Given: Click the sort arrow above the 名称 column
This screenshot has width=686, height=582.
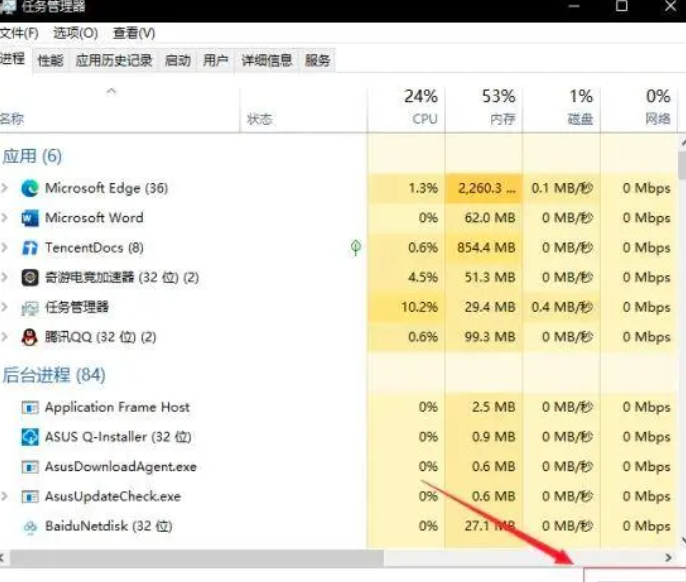Looking at the screenshot, I should pos(112,91).
